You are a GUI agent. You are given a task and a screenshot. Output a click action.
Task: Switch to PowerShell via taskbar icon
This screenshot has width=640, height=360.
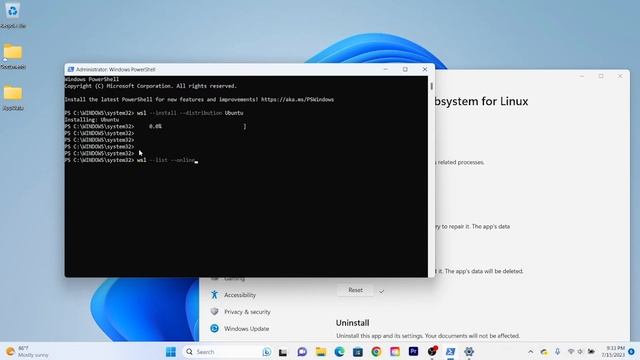tap(450, 351)
